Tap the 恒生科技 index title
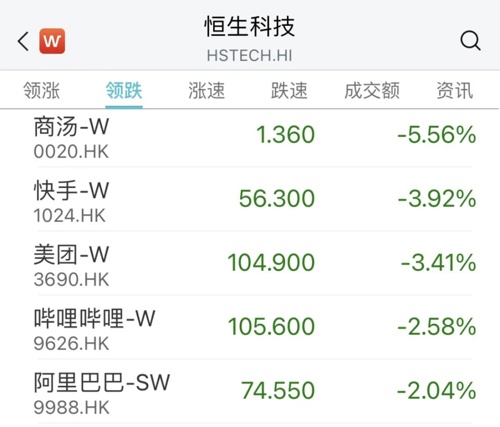 (x=250, y=26)
